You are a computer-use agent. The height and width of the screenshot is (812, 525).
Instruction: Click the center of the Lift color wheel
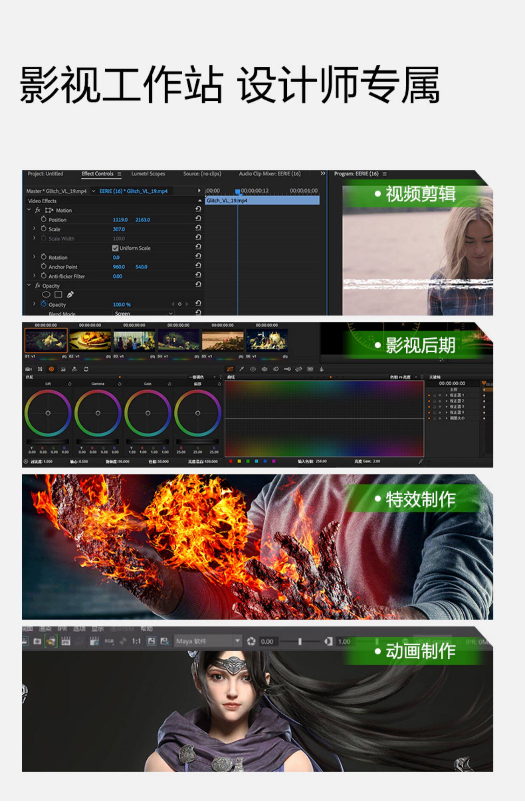click(x=48, y=413)
